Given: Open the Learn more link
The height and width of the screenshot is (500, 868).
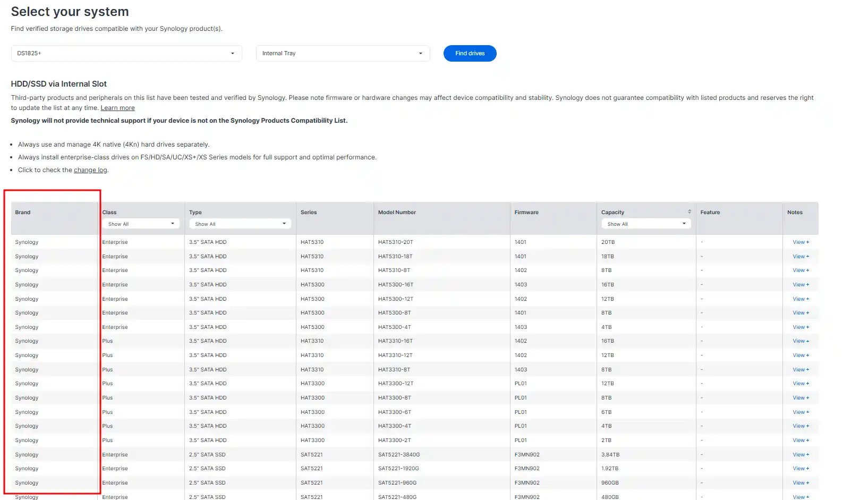Looking at the screenshot, I should tap(117, 108).
